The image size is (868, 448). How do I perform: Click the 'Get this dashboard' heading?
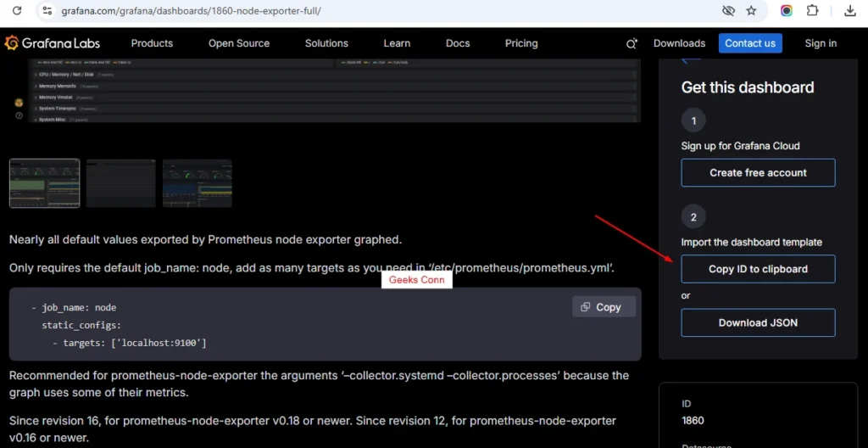748,87
